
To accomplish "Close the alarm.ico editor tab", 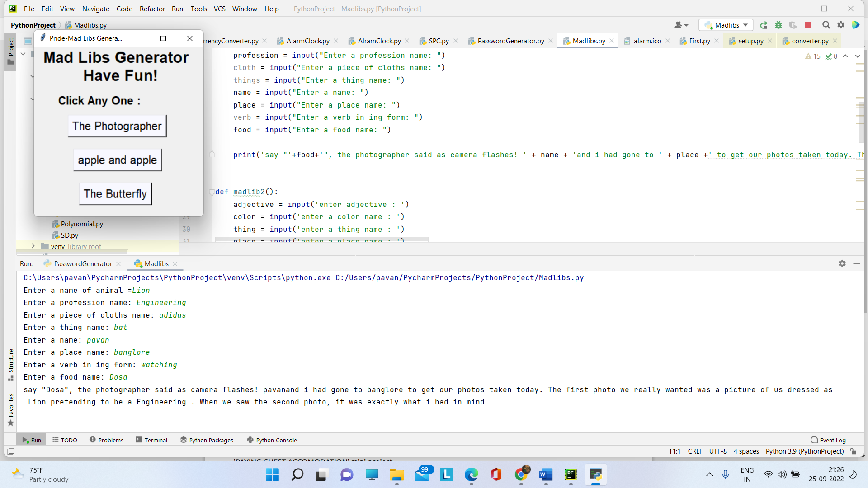I will [668, 41].
